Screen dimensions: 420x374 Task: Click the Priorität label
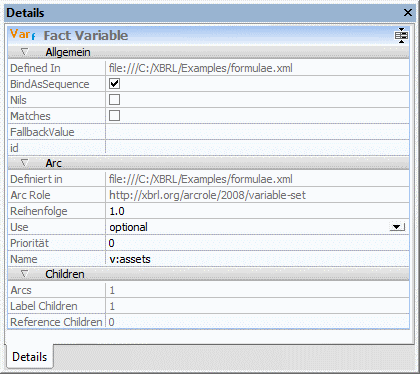[x=29, y=243]
